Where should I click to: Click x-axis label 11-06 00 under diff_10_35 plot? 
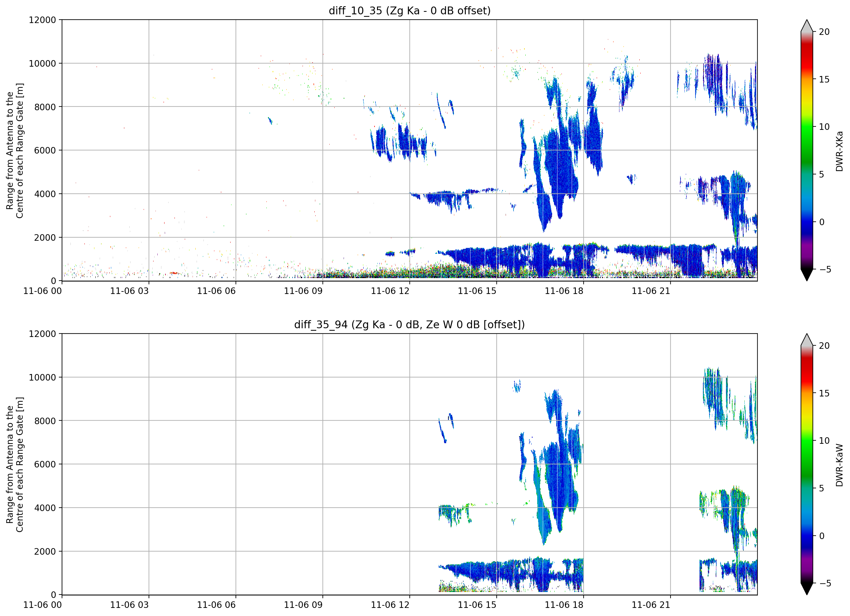42,291
